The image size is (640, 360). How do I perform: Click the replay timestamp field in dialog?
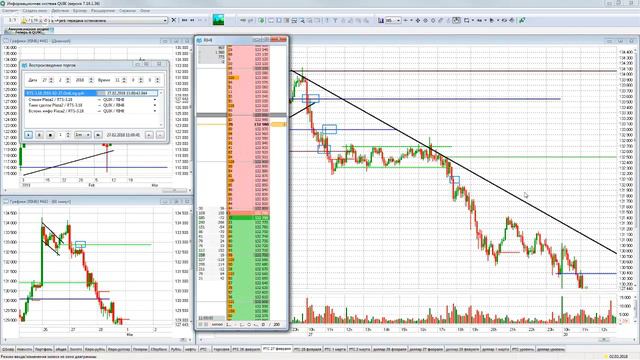pyautogui.click(x=123, y=135)
